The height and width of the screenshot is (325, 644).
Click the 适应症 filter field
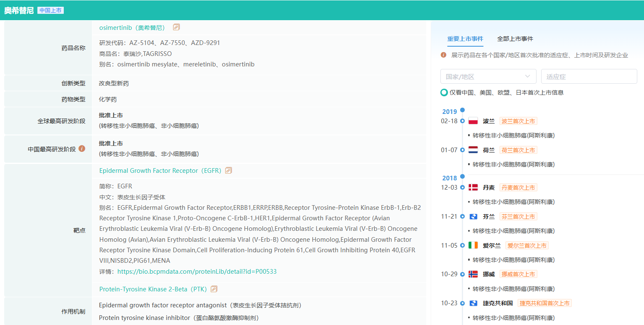tap(589, 77)
